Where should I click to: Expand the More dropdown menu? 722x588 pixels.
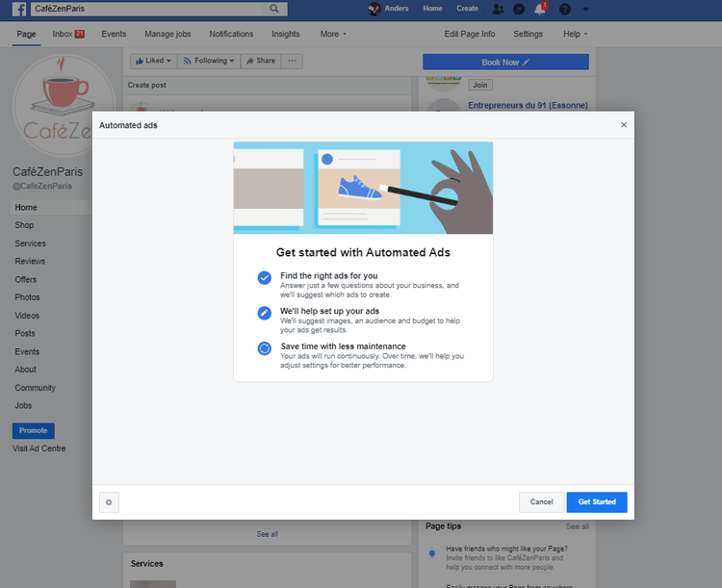tap(333, 34)
